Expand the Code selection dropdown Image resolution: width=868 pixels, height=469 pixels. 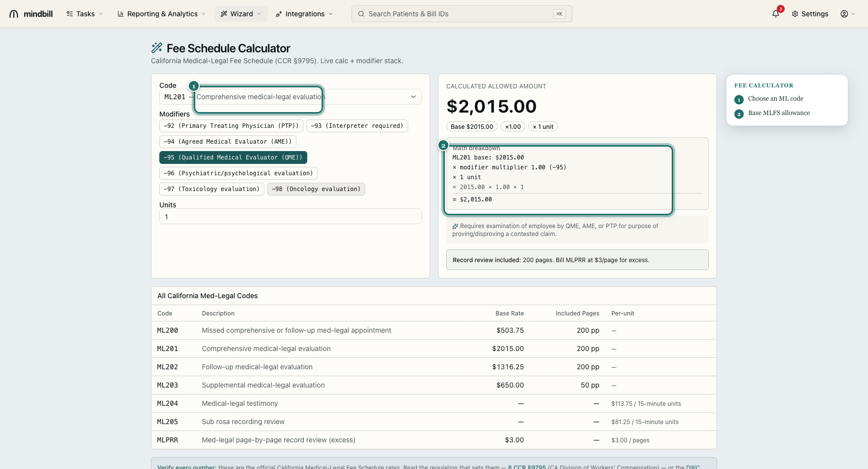(x=290, y=97)
